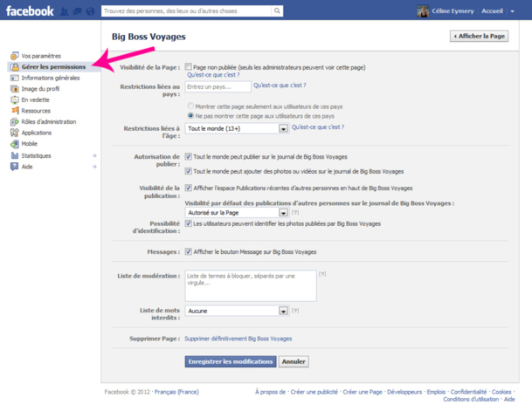Screen dimensions: 532x418
Task: Click help [?] beside Liste de modération
Action: click(x=322, y=274)
